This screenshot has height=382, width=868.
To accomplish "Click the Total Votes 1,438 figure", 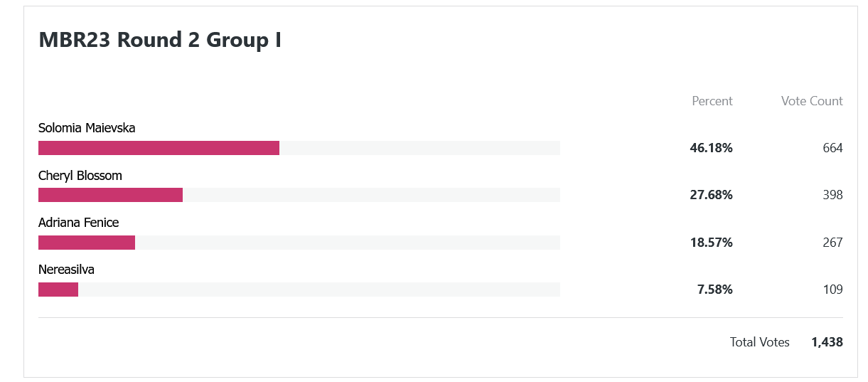I will pyautogui.click(x=827, y=342).
